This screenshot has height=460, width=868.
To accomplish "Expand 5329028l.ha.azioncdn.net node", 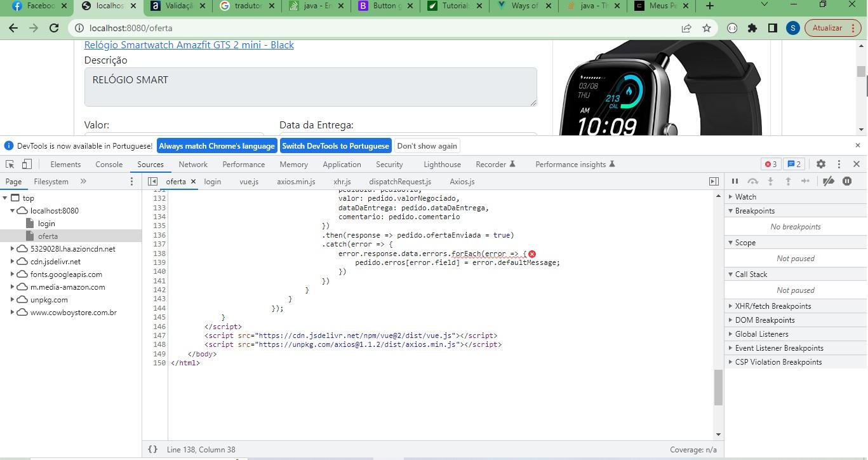I will (x=12, y=248).
